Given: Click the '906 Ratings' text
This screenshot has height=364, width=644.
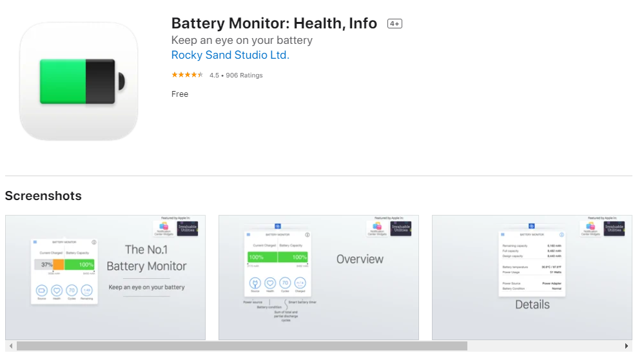Looking at the screenshot, I should tap(244, 76).
